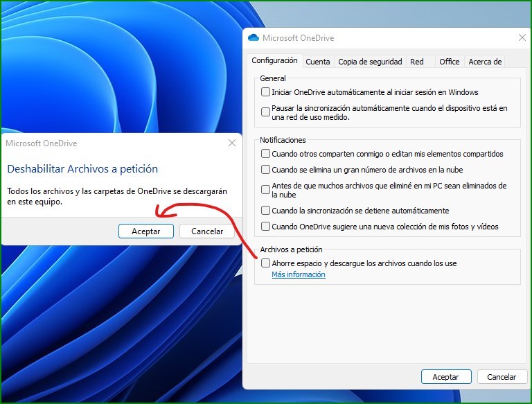
Task: Select the Configuración tab
Action: coord(274,60)
